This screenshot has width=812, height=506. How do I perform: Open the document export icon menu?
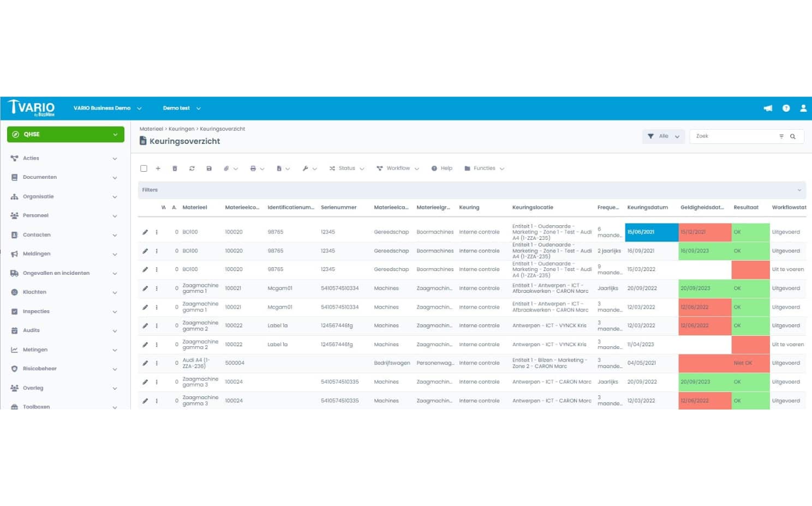coord(283,168)
